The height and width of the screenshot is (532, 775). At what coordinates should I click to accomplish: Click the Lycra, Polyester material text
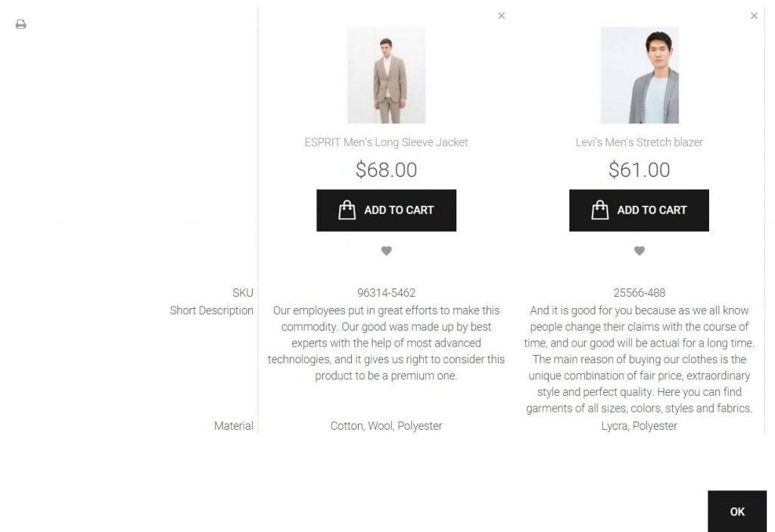pos(639,426)
